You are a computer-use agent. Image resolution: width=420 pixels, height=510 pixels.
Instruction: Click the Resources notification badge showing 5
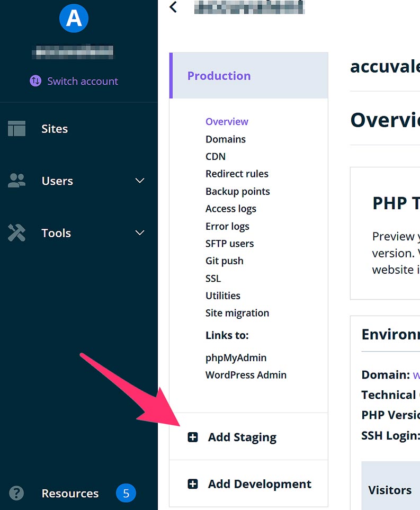coord(126,494)
